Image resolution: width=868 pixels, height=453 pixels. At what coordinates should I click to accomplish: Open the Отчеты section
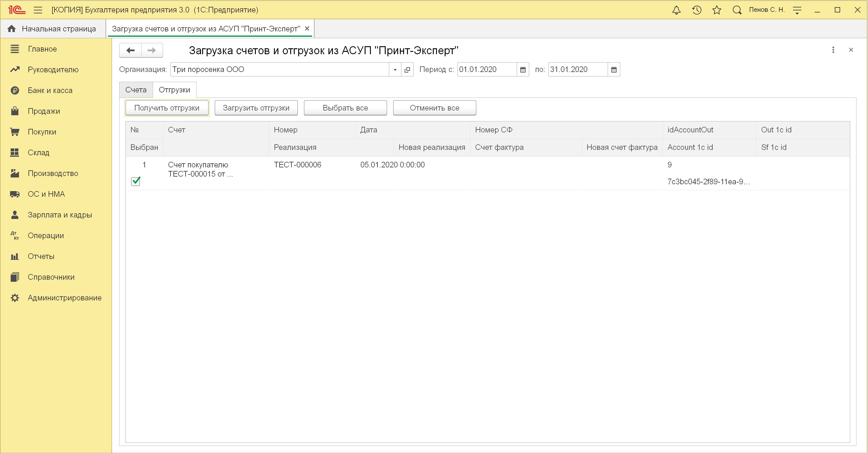click(x=56, y=256)
